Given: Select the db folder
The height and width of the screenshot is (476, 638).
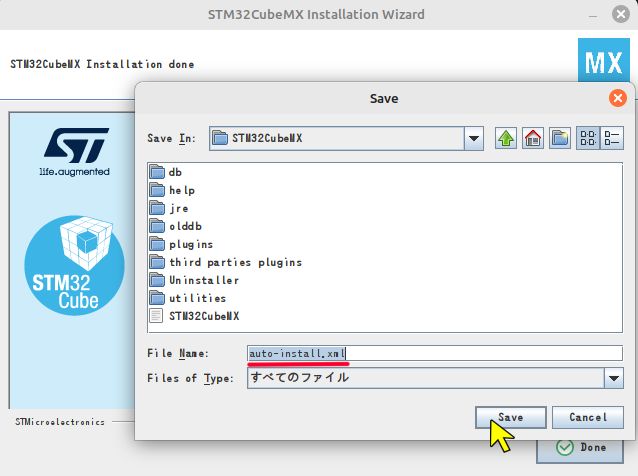Looking at the screenshot, I should pos(166,172).
